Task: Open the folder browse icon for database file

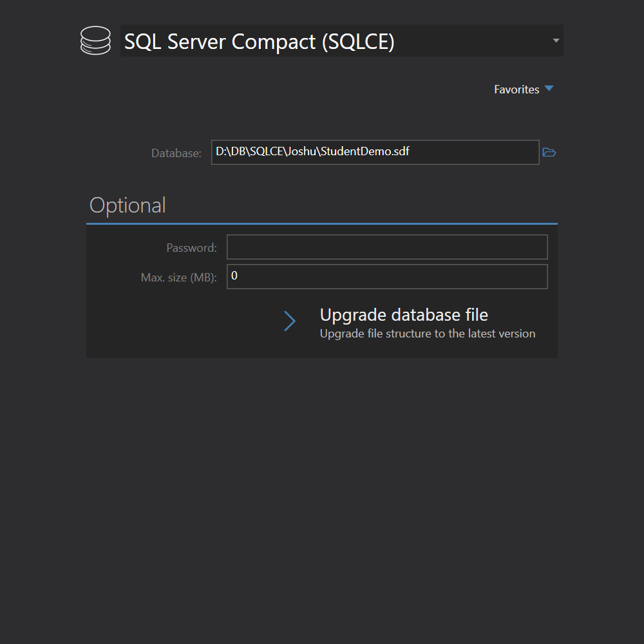Action: (549, 153)
